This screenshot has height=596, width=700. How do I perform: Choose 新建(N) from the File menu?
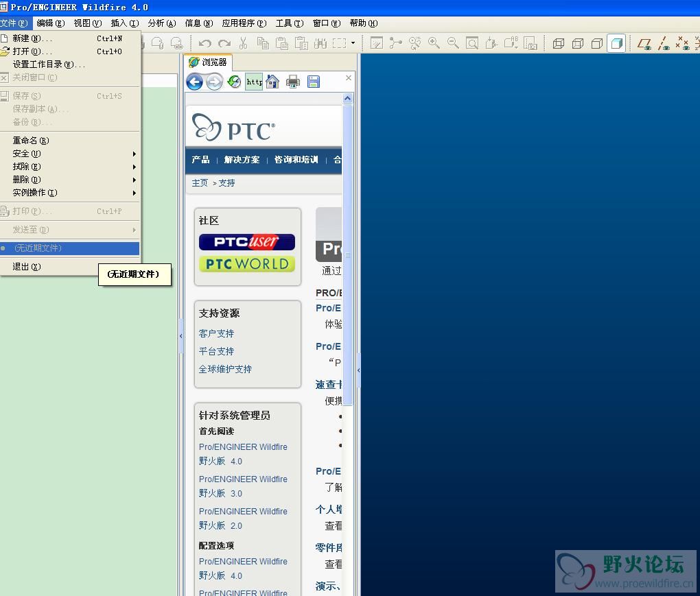click(70, 38)
